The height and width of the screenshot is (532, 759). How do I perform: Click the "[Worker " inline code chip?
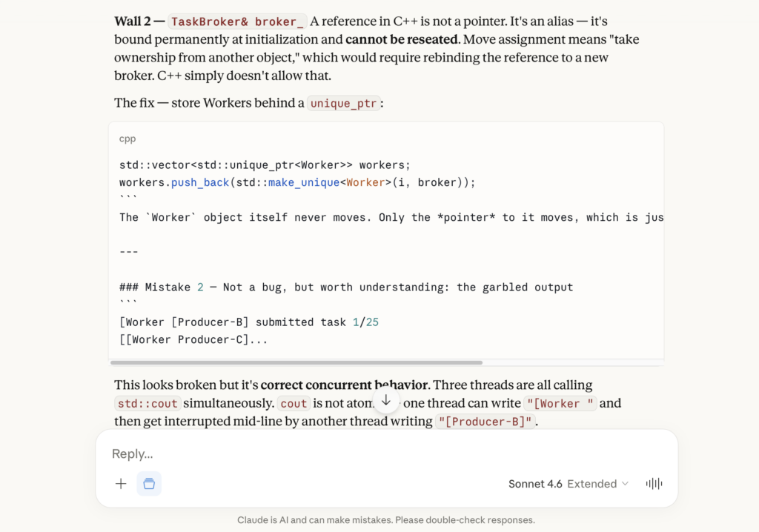pos(560,404)
